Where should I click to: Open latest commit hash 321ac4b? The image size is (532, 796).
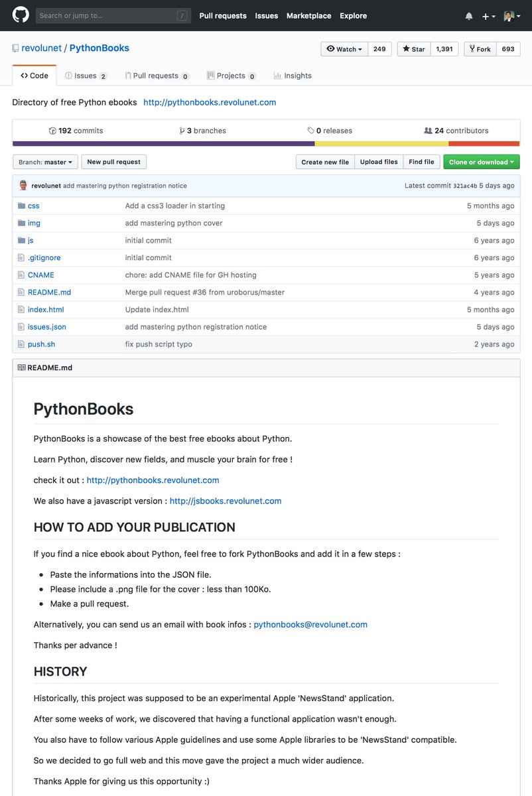(464, 186)
